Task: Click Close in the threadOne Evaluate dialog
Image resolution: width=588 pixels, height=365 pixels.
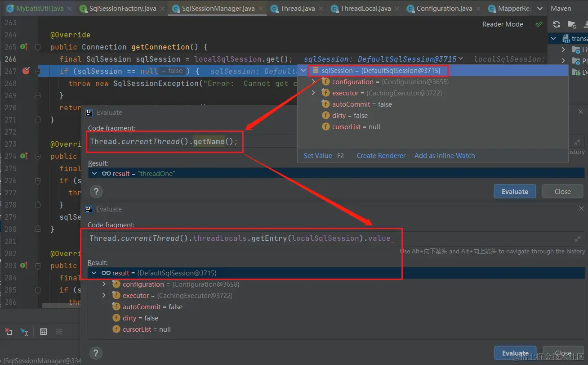Action: pyautogui.click(x=562, y=191)
